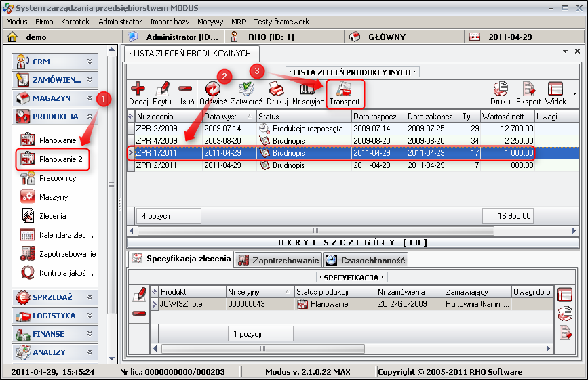
Task: Click UKRYJ SZCZEGÓŁY [F8] bar
Action: point(353,242)
